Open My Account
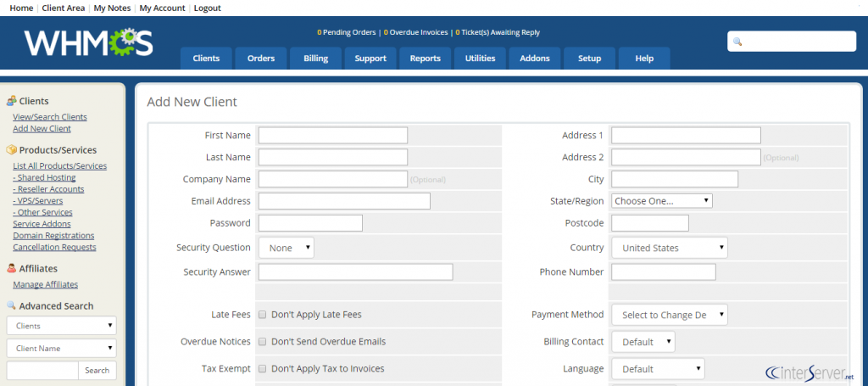This screenshot has width=868, height=386. coord(162,8)
